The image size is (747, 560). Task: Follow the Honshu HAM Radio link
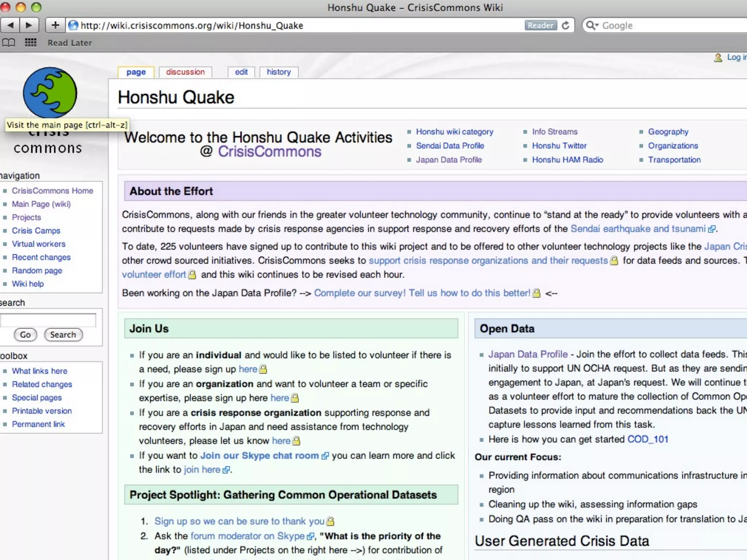(568, 160)
